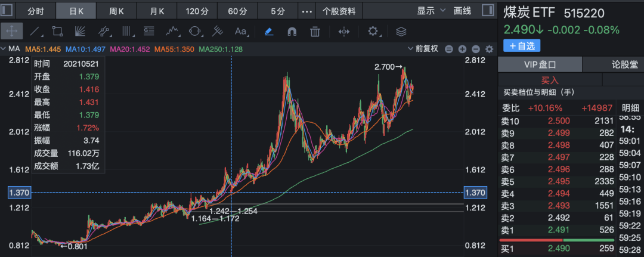
Task: Select the pitchfork drawing tool
Action: click(x=217, y=31)
